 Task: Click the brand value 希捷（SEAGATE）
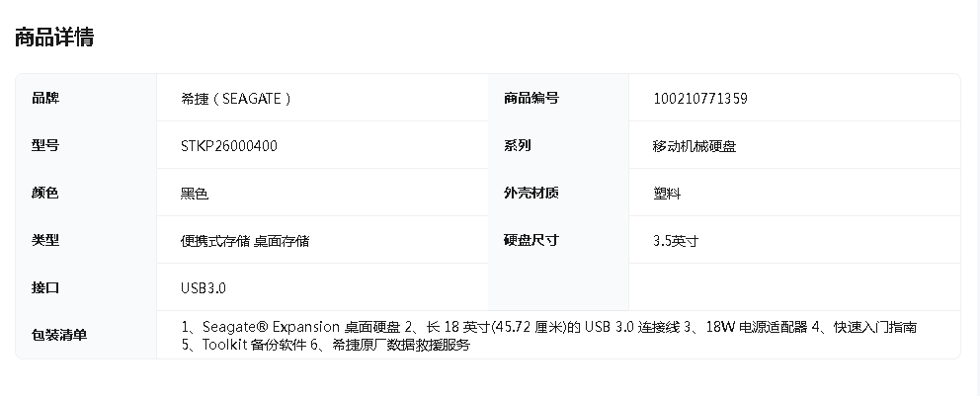(236, 99)
